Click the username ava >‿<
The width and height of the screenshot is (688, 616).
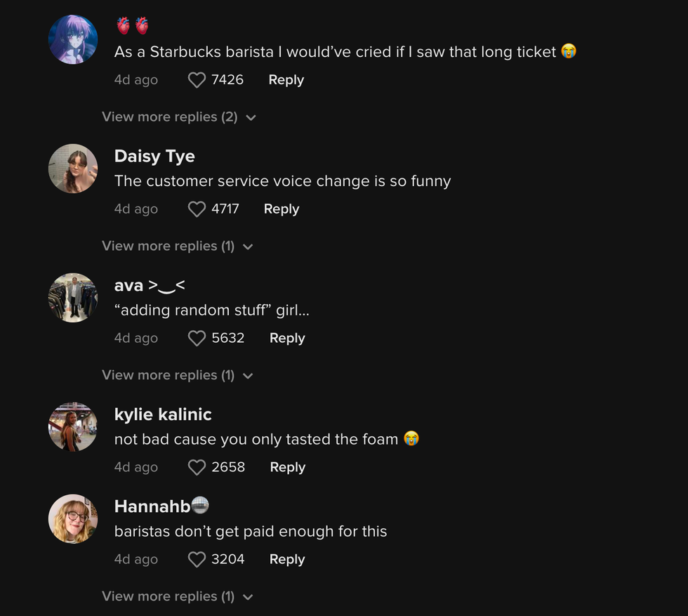click(150, 285)
